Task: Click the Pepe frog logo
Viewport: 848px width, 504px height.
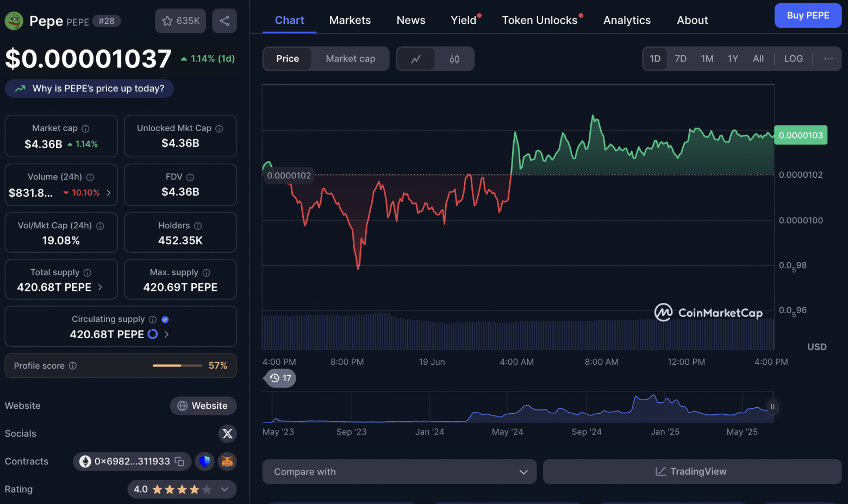Action: coord(14,21)
